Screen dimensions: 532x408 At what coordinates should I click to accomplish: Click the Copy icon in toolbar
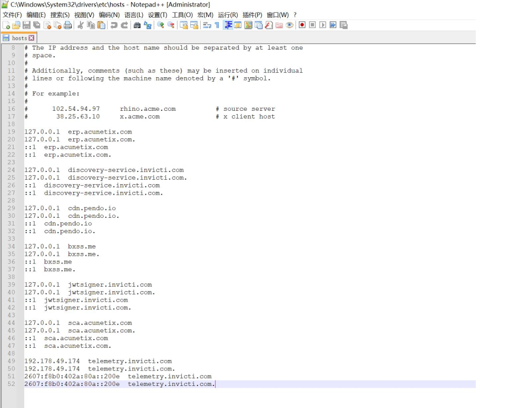(90, 25)
